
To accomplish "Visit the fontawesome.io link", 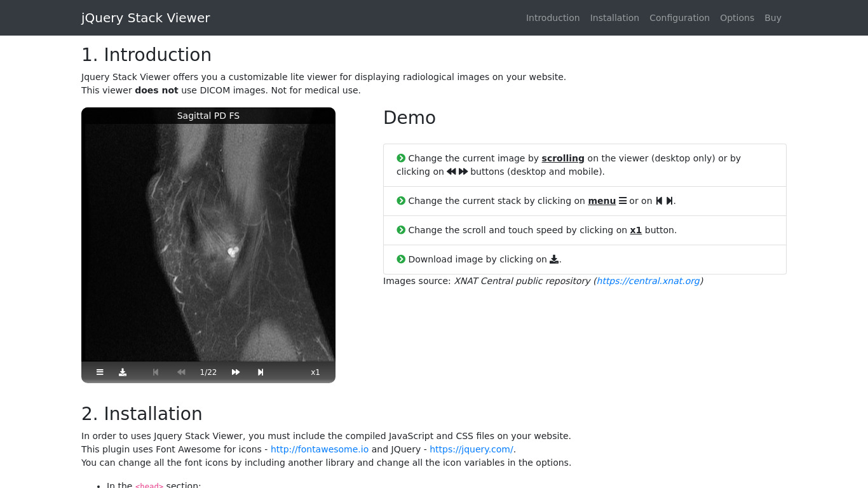I will coord(319,449).
